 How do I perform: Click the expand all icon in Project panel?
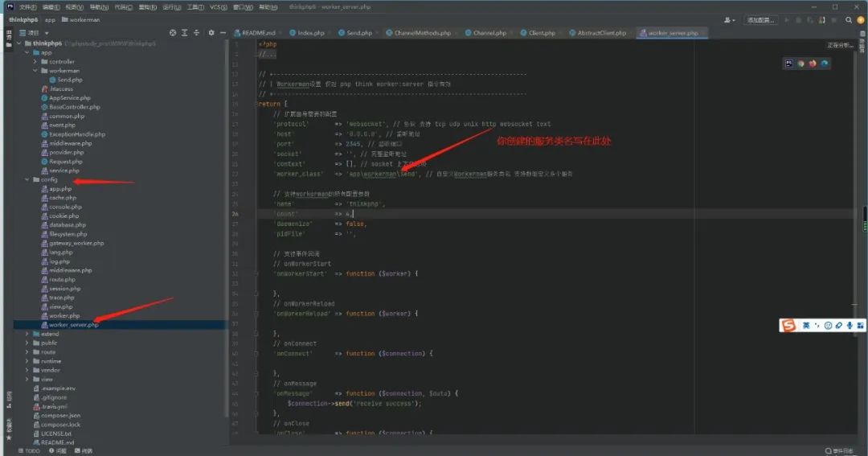(184, 33)
